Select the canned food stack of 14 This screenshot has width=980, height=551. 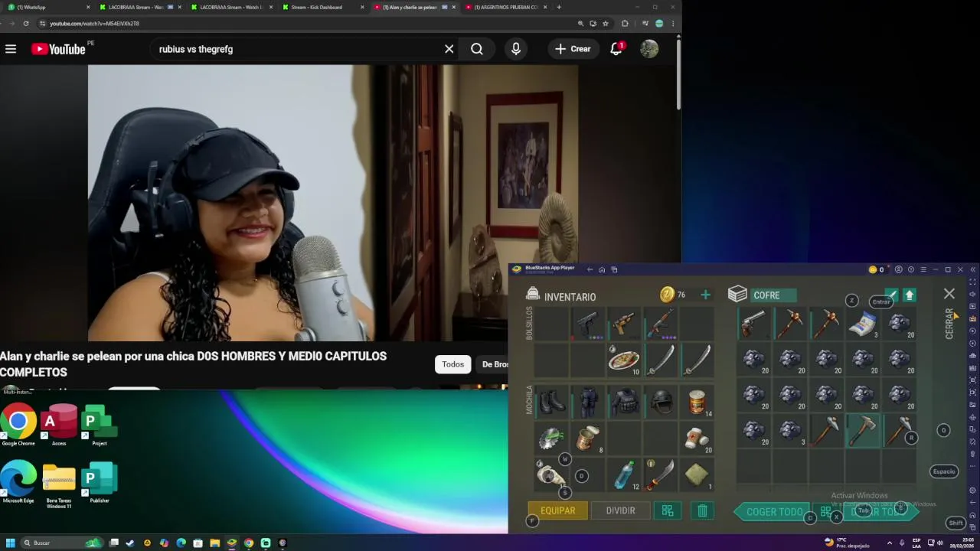(697, 401)
